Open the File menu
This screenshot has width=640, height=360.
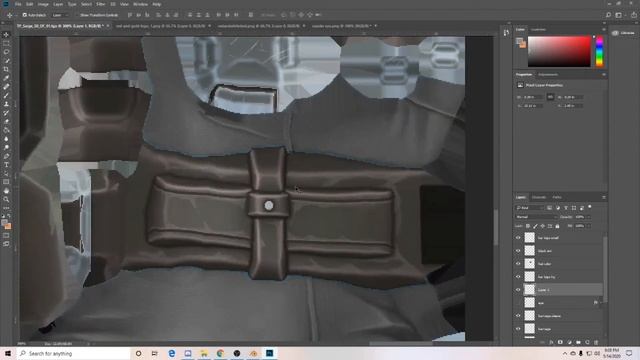[18, 4]
